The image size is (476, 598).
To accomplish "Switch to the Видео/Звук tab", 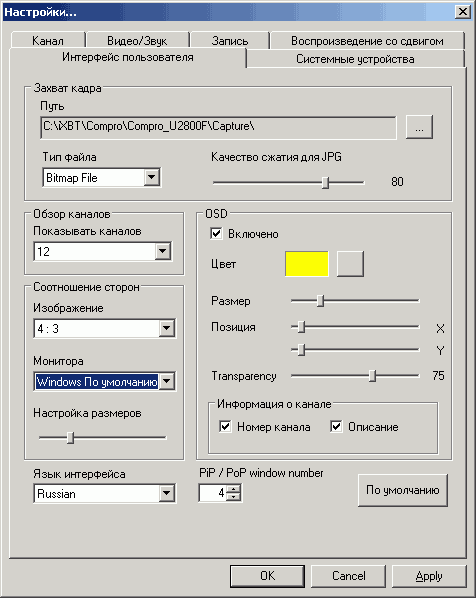I will coord(137,40).
